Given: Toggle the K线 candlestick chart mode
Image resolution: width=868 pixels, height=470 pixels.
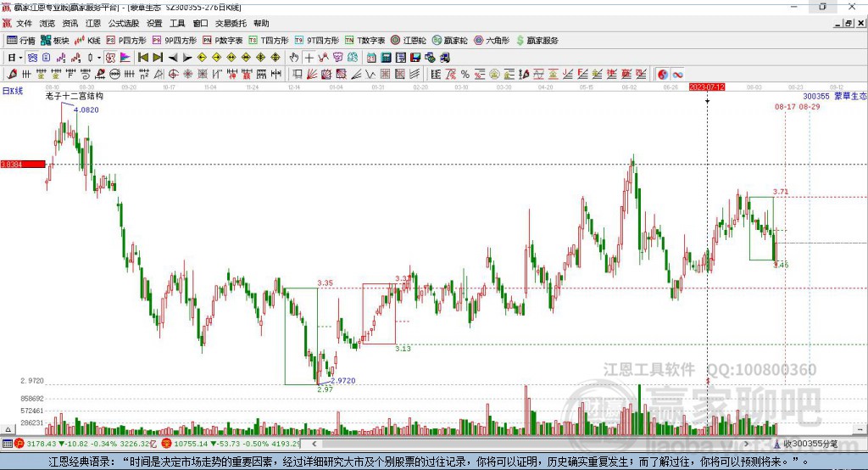Looking at the screenshot, I should [x=88, y=40].
